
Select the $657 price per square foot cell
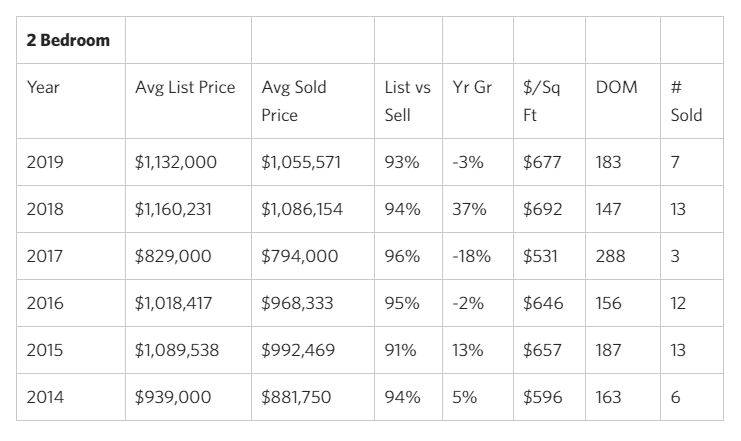click(x=542, y=350)
